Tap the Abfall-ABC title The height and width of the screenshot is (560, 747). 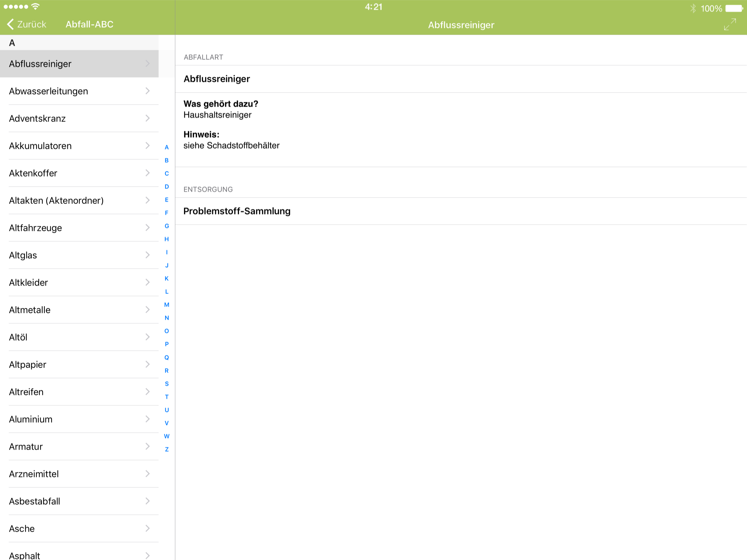click(x=89, y=24)
